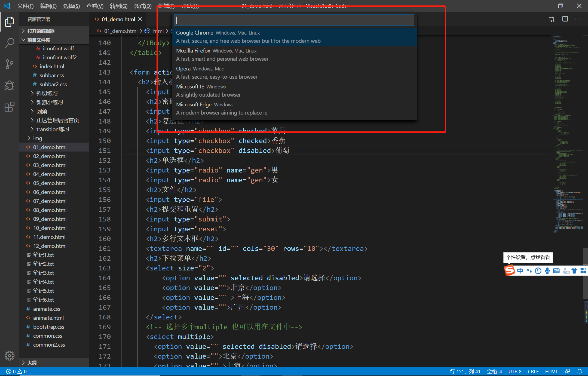Open the Search view icon
588x376 pixels.
(x=9, y=43)
